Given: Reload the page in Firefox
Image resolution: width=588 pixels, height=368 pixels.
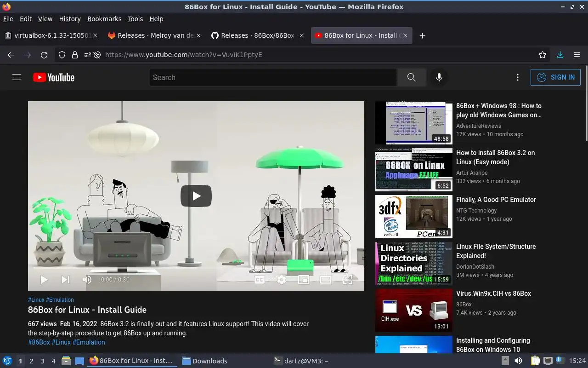Looking at the screenshot, I should 44,55.
